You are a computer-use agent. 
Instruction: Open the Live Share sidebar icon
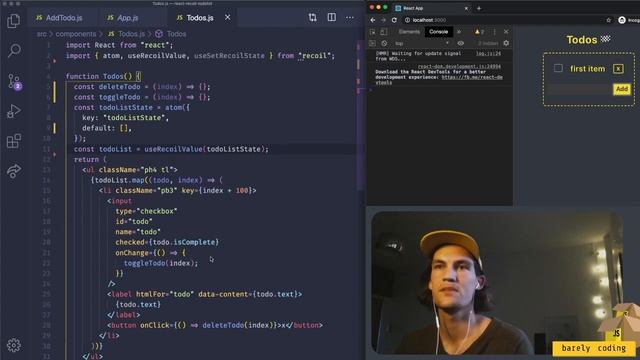pyautogui.click(x=14, y=171)
